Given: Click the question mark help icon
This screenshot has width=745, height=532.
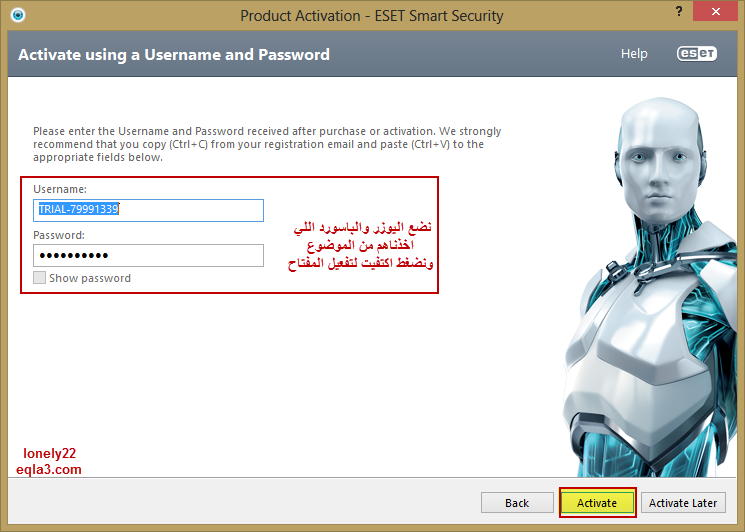Looking at the screenshot, I should 679,11.
